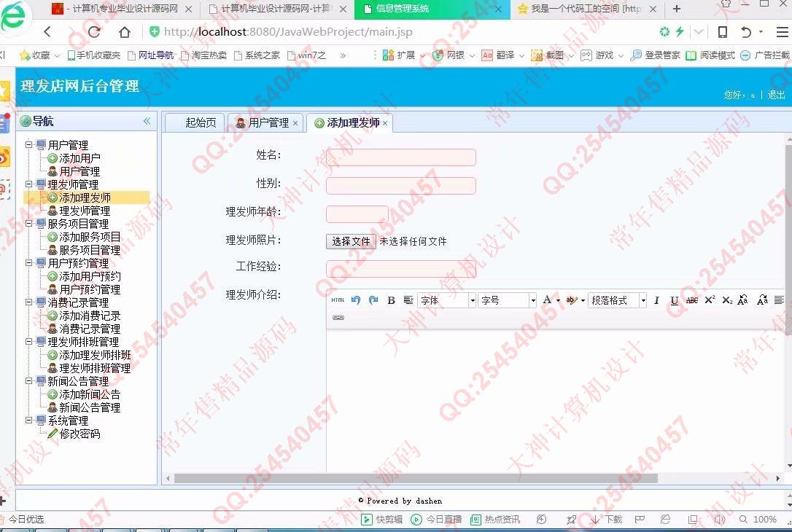This screenshot has width=792, height=532.
Task: Focus the 性别 gender input field
Action: click(x=401, y=185)
